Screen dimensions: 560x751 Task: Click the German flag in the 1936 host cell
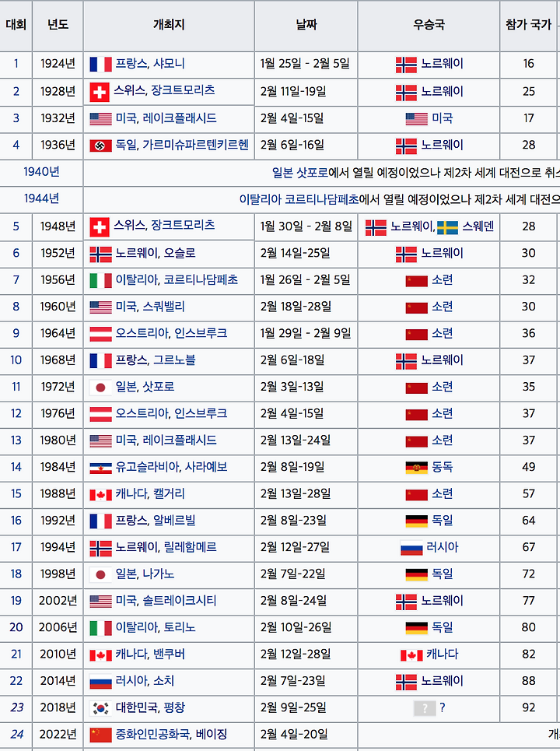pos(100,145)
